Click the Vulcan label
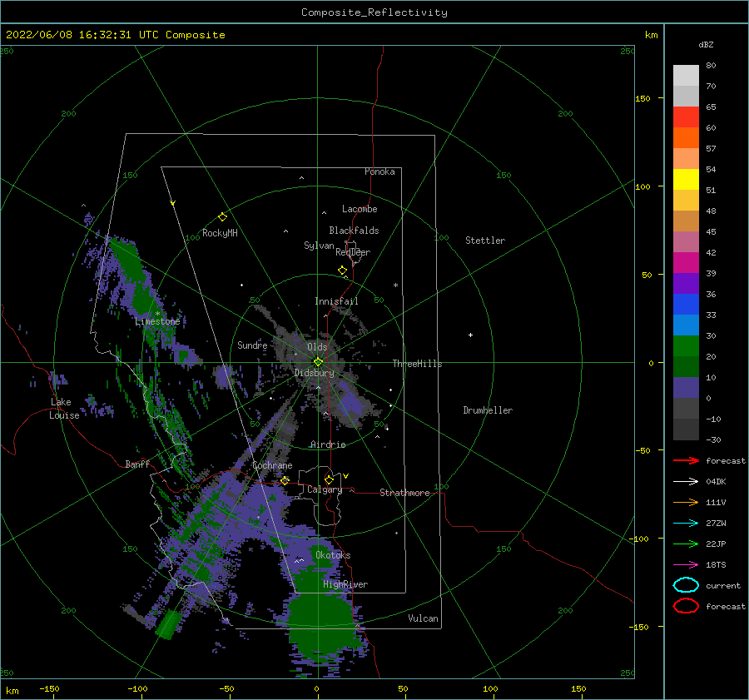The height and width of the screenshot is (700, 749). coord(424,618)
